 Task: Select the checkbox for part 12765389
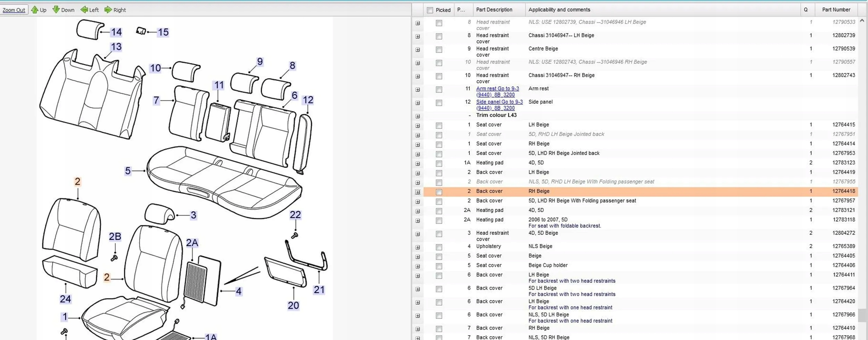pyautogui.click(x=439, y=247)
